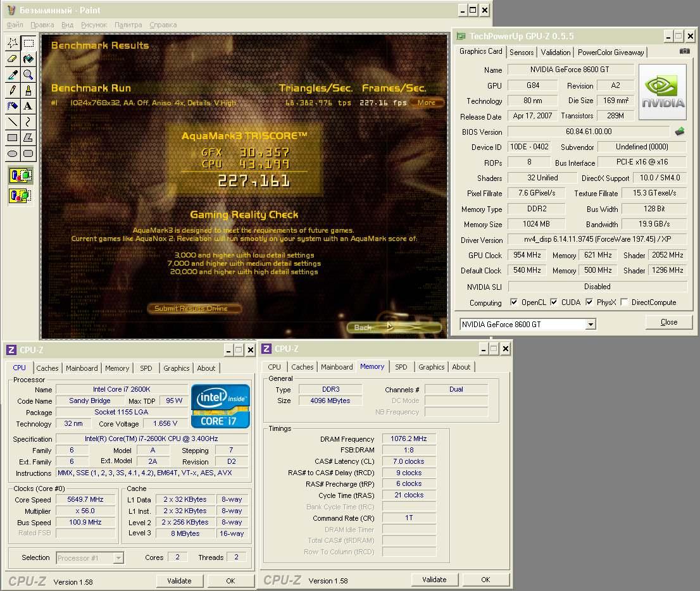Select the Pick Color eyedropper tool
The image size is (700, 591).
pos(13,75)
